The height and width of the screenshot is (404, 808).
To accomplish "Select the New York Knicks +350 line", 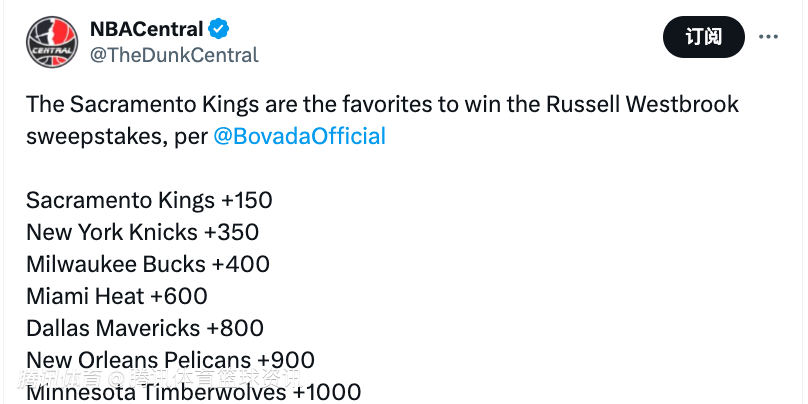I will 142,232.
